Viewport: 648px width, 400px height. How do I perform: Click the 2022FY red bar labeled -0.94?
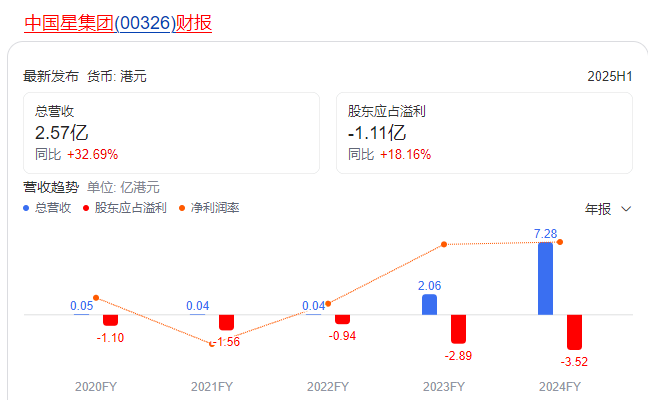click(x=342, y=319)
